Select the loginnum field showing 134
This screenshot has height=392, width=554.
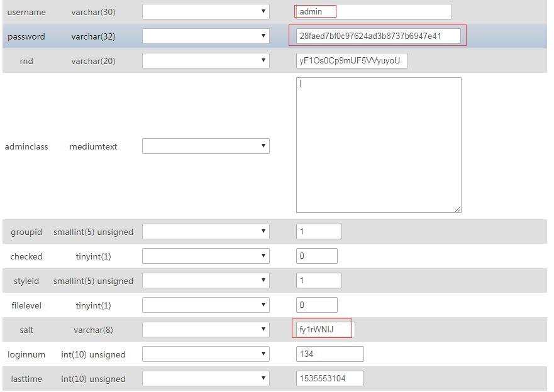(330, 354)
